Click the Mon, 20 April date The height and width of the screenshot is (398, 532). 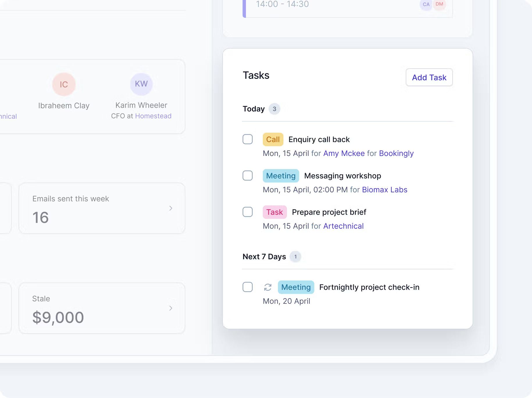click(x=286, y=301)
